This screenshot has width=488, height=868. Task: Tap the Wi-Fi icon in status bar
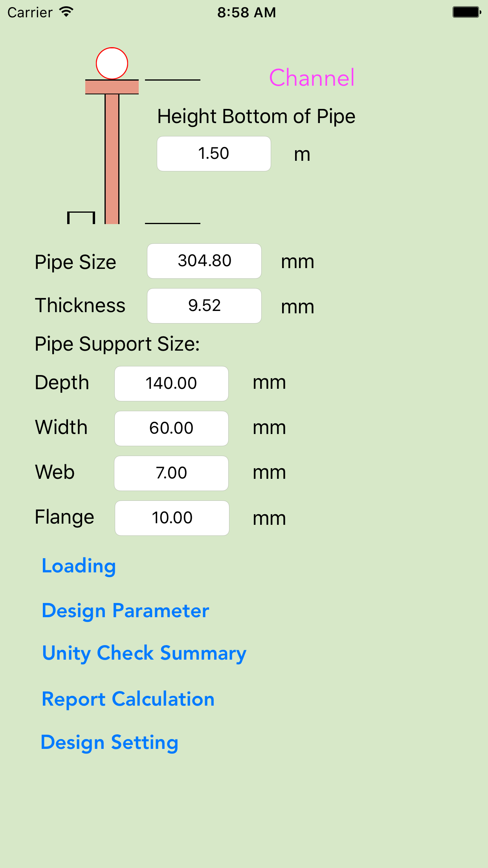pos(66,12)
